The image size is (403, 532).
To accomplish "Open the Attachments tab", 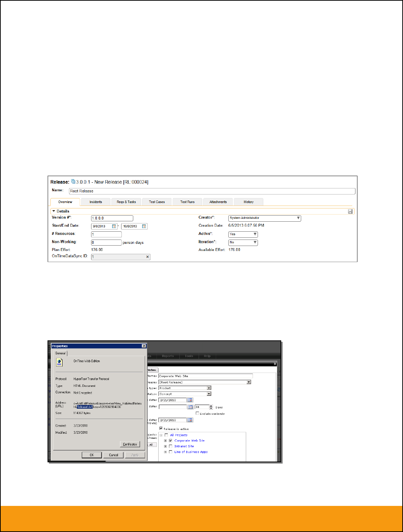I will pos(218,202).
